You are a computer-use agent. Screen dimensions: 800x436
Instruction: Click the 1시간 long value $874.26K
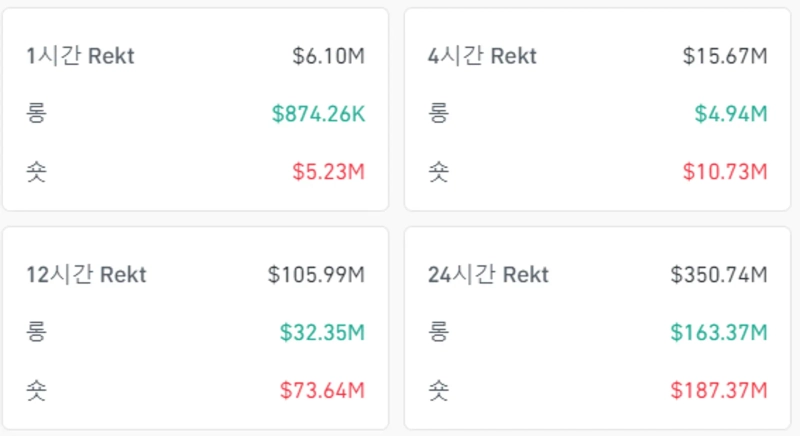click(x=318, y=114)
